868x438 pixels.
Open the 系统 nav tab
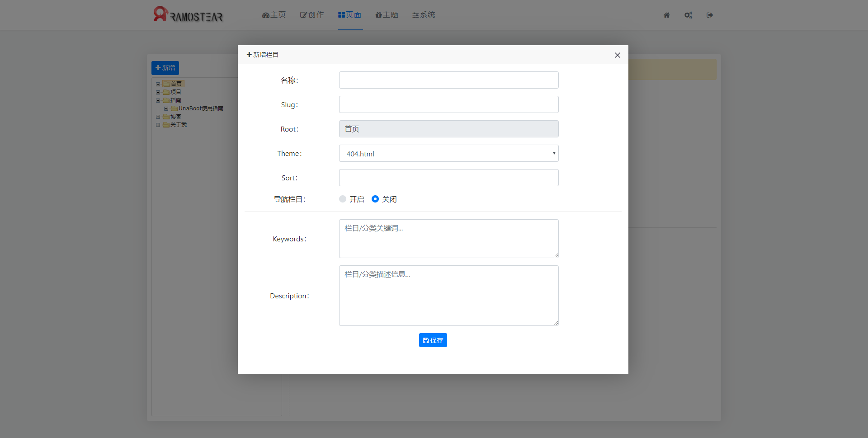coord(424,15)
